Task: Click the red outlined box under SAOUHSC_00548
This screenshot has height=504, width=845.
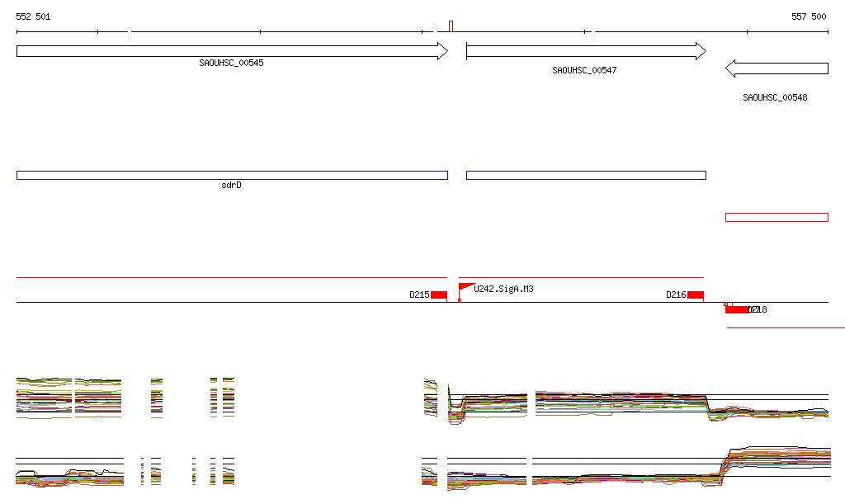Action: (x=777, y=217)
